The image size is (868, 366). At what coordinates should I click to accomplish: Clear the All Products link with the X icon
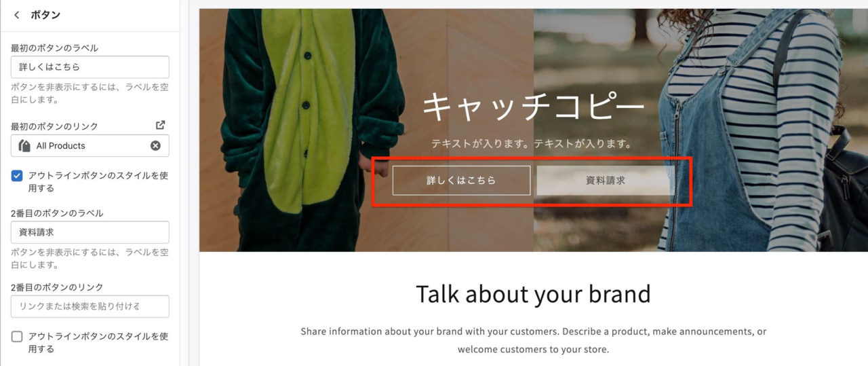click(x=155, y=145)
